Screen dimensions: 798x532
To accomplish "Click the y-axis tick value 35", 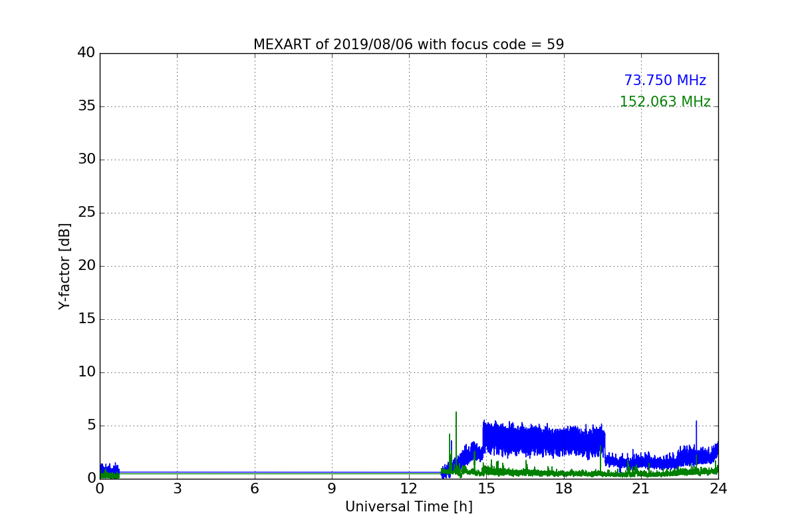I will [86, 106].
